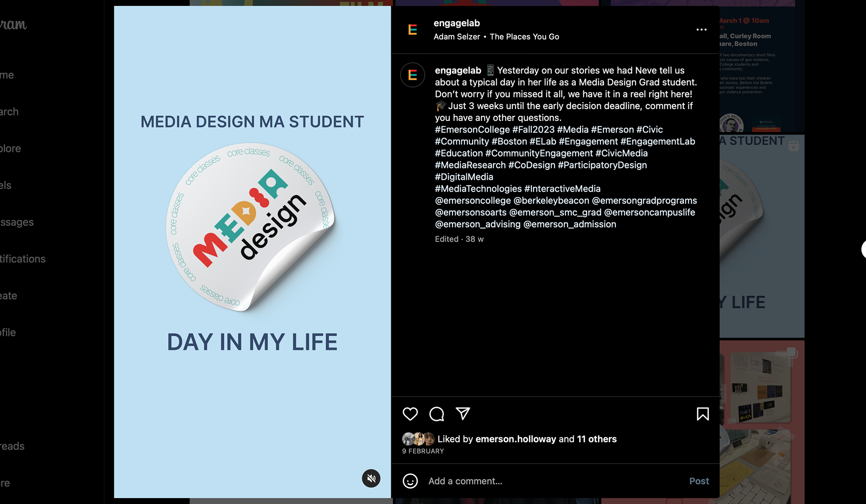Open Threads in the left sidebar
The image size is (866, 504).
tap(12, 446)
